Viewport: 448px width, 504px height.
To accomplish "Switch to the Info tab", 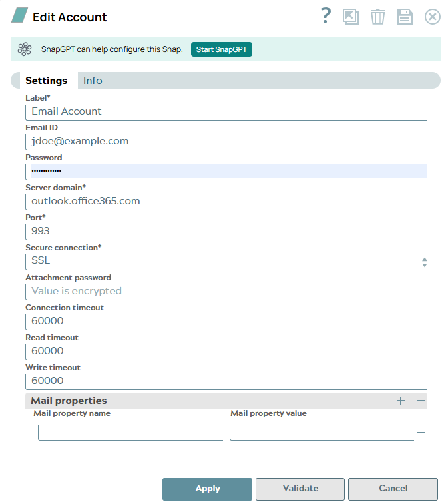I will 93,81.
